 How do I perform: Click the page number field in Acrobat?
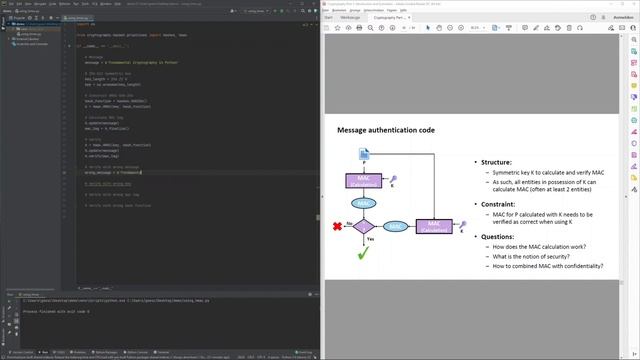click(x=404, y=28)
